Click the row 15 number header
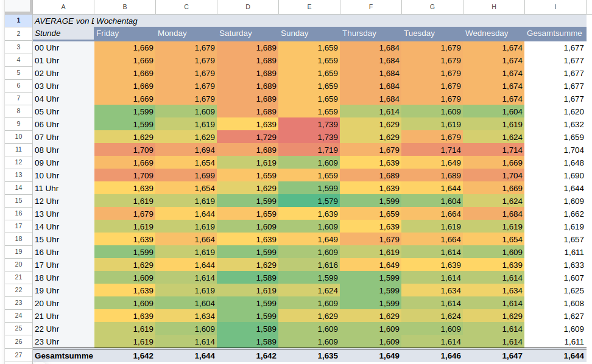Screen dimensions: 592x364 click(x=18, y=201)
